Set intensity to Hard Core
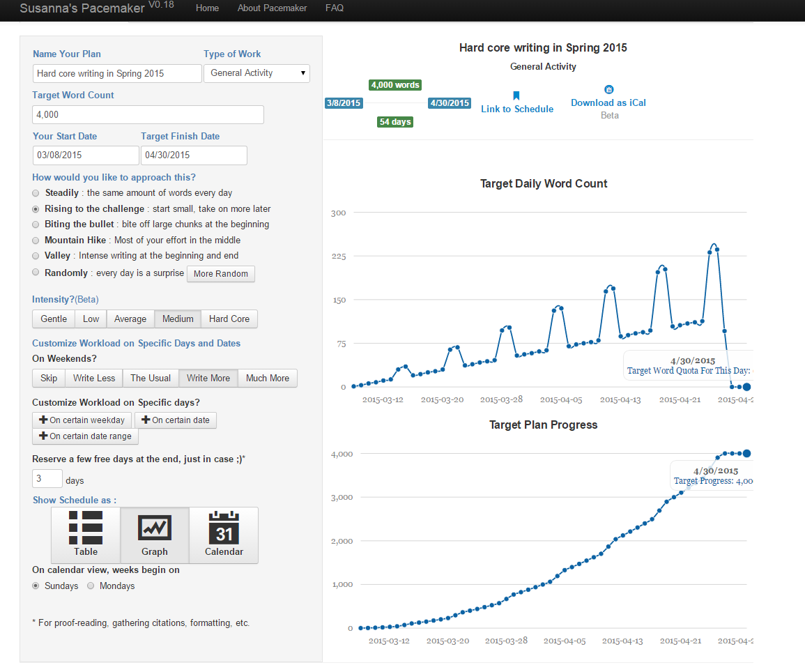This screenshot has width=805, height=672. [x=229, y=319]
